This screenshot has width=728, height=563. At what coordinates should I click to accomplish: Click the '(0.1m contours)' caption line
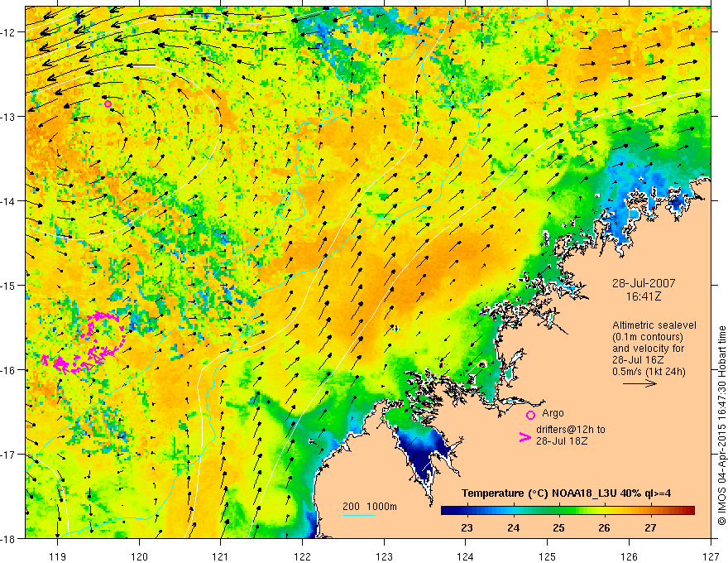(648, 337)
